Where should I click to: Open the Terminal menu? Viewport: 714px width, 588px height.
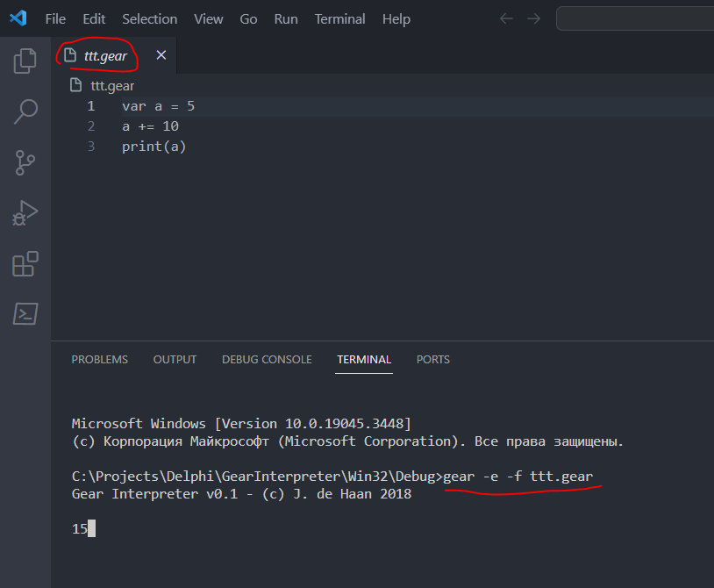[339, 18]
